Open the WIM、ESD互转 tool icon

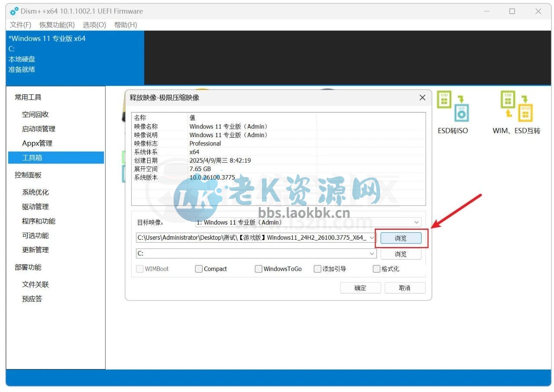tap(516, 106)
